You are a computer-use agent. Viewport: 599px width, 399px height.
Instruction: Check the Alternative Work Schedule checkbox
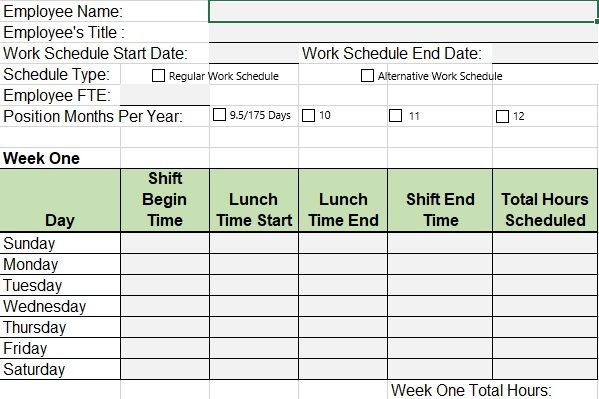367,76
